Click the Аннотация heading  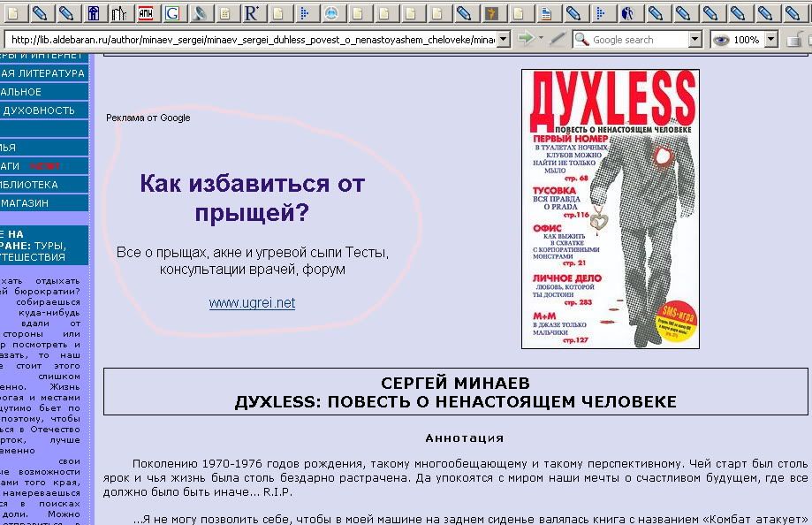(x=465, y=437)
